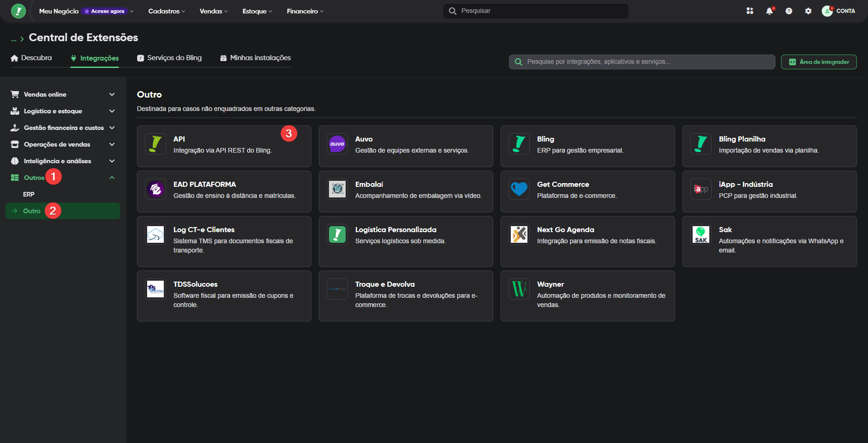868x443 pixels.
Task: Open the Auvo card title
Action: tap(364, 139)
